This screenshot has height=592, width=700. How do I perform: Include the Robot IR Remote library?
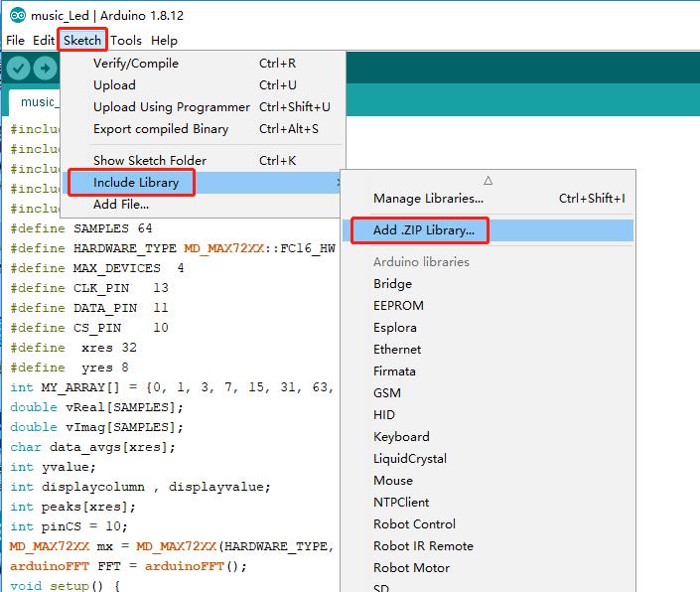423,546
